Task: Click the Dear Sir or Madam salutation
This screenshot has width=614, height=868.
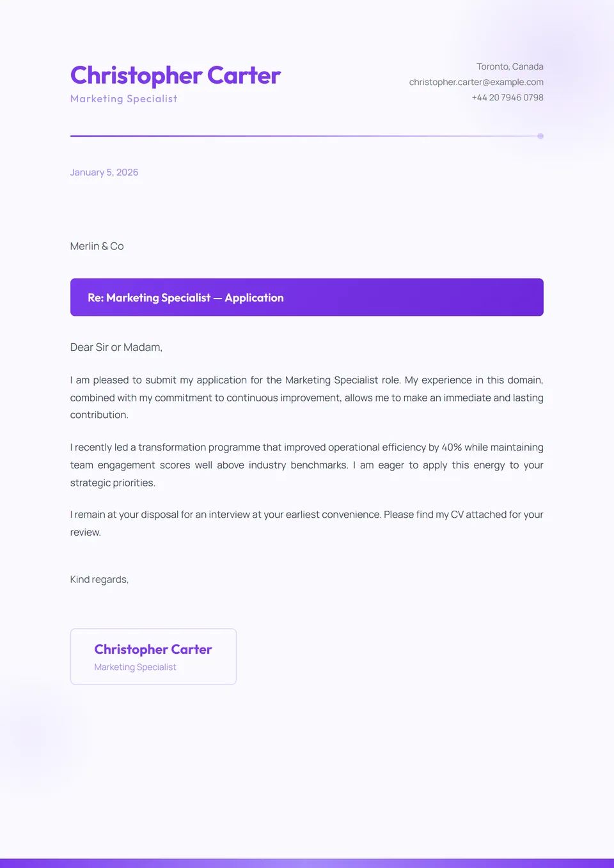Action: click(116, 347)
